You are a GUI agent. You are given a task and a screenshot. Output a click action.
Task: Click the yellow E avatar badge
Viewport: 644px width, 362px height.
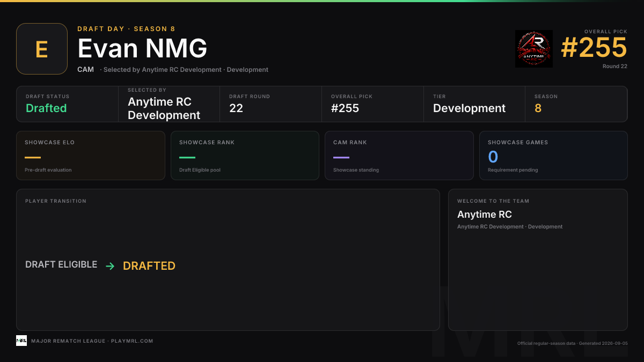click(42, 49)
